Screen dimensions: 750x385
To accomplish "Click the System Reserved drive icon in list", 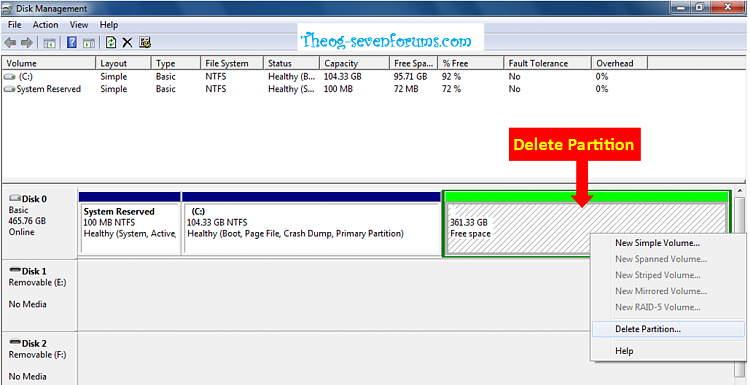I will coord(9,89).
